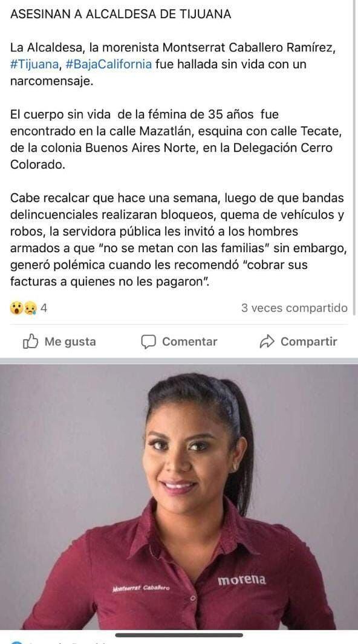Image resolution: width=358 pixels, height=644 pixels.
Task: Click the 'Compartir' text label
Action: [309, 342]
